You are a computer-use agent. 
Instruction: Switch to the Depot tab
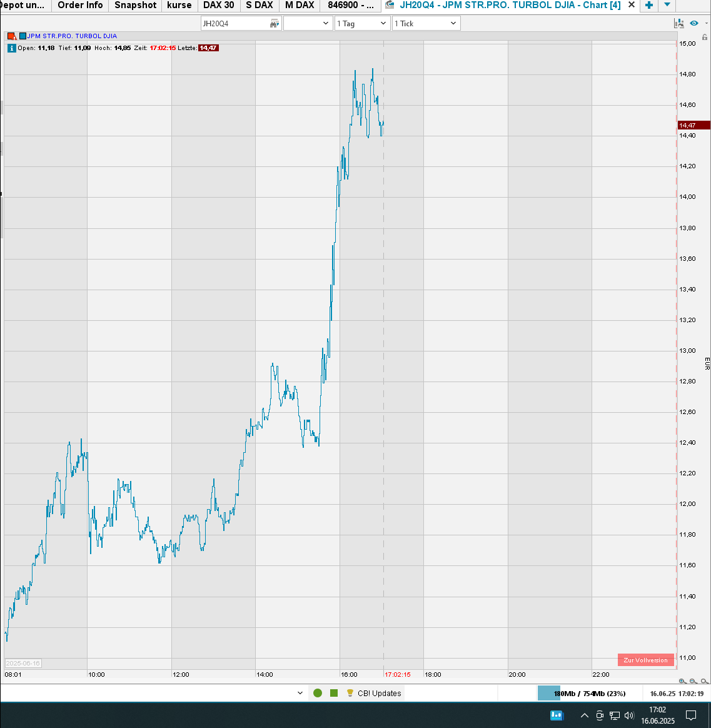25,5
